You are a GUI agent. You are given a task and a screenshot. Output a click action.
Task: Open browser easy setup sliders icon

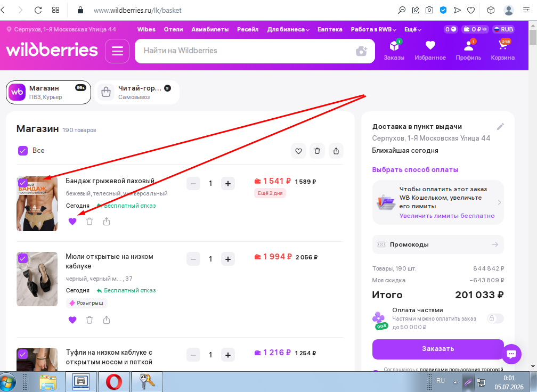pos(526,10)
